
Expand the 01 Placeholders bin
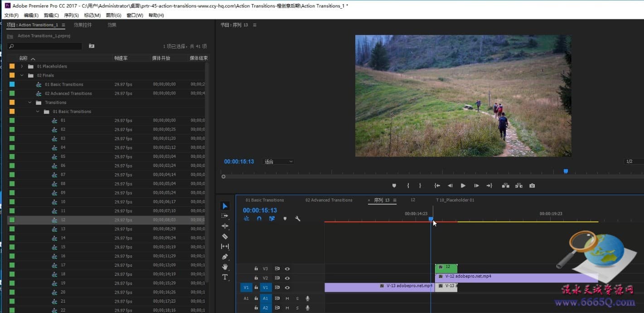pyautogui.click(x=22, y=66)
